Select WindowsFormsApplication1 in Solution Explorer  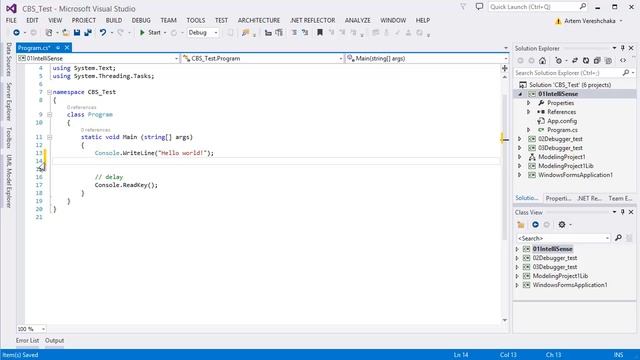tap(575, 175)
